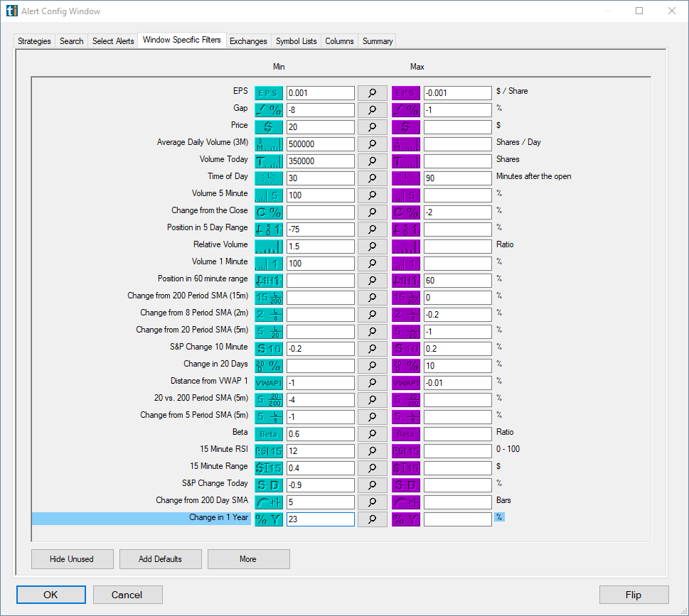Viewport: 689px width, 616px height.
Task: Toggle the Volume Today Max filter icon
Action: [x=405, y=161]
